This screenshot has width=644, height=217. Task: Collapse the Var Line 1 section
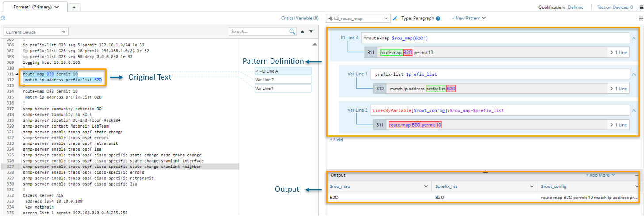(x=633, y=74)
